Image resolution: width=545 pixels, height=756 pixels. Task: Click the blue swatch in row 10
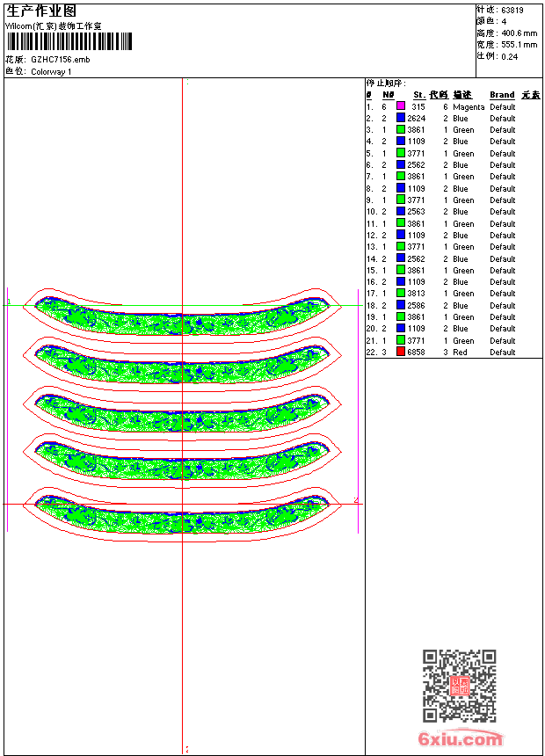401,211
